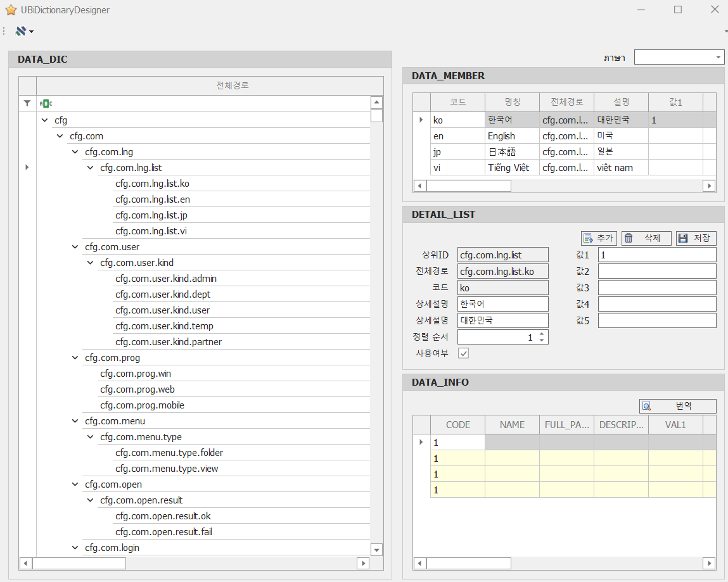Maximize the UBiDictionaryDesigner window
The image size is (728, 582).
(678, 9)
